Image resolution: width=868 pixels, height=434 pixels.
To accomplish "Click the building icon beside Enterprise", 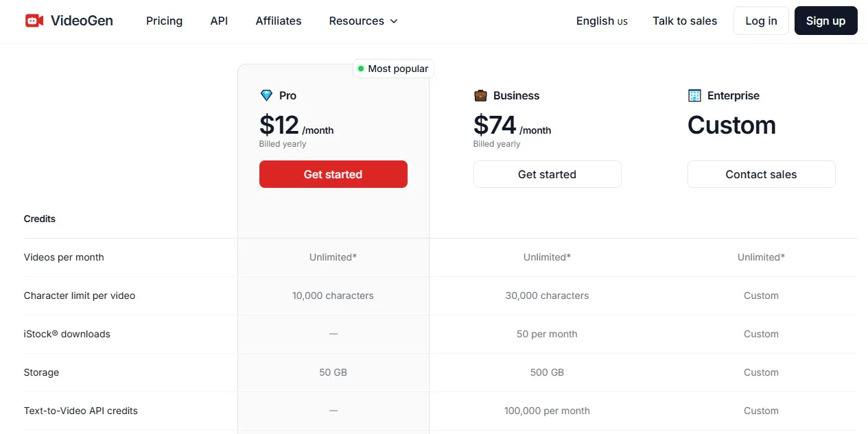I will 694,95.
